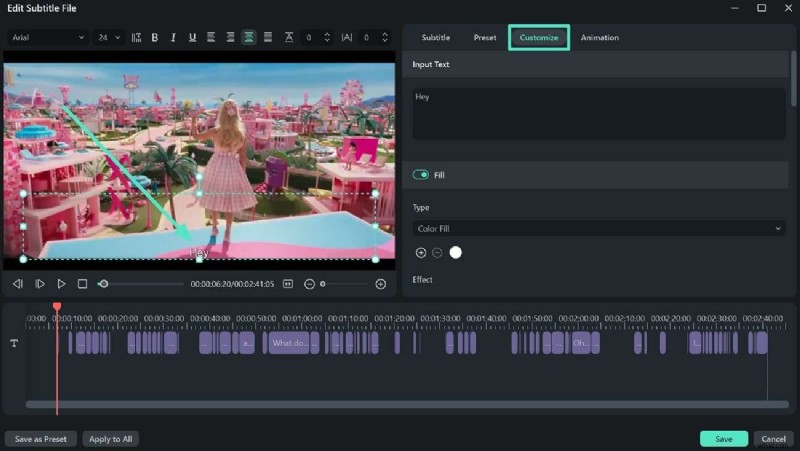Expand the font size 24 dropdown
The height and width of the screenshot is (451, 800).
108,37
